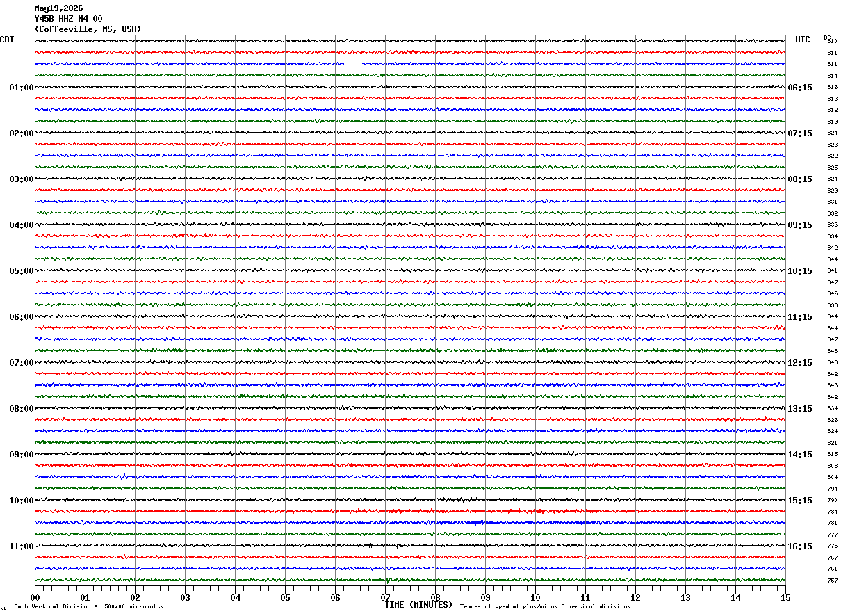Select the DC offset value 810

pos(832,41)
